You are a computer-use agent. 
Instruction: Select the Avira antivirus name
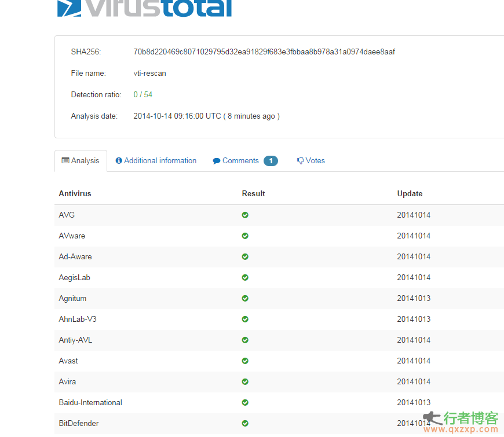tap(67, 382)
